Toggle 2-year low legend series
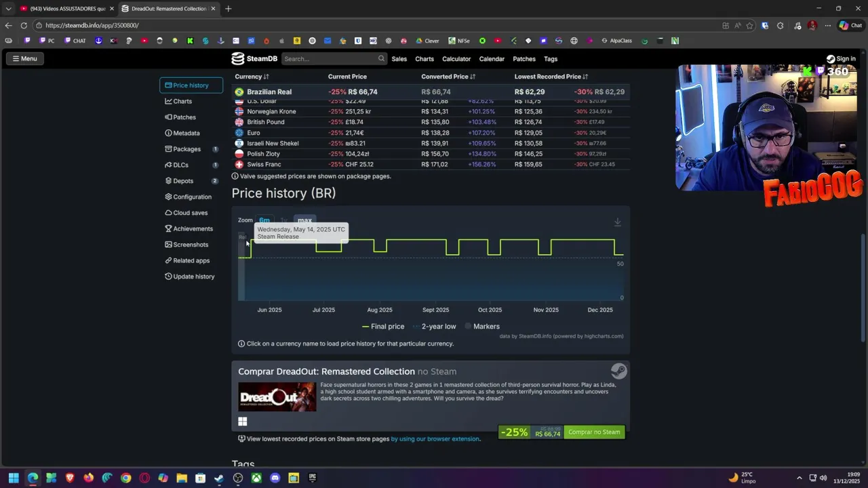 coord(434,327)
